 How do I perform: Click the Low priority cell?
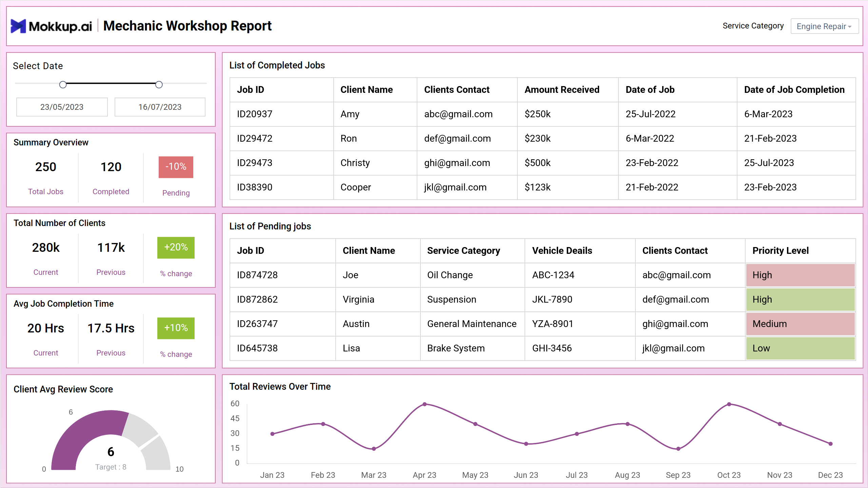click(800, 348)
